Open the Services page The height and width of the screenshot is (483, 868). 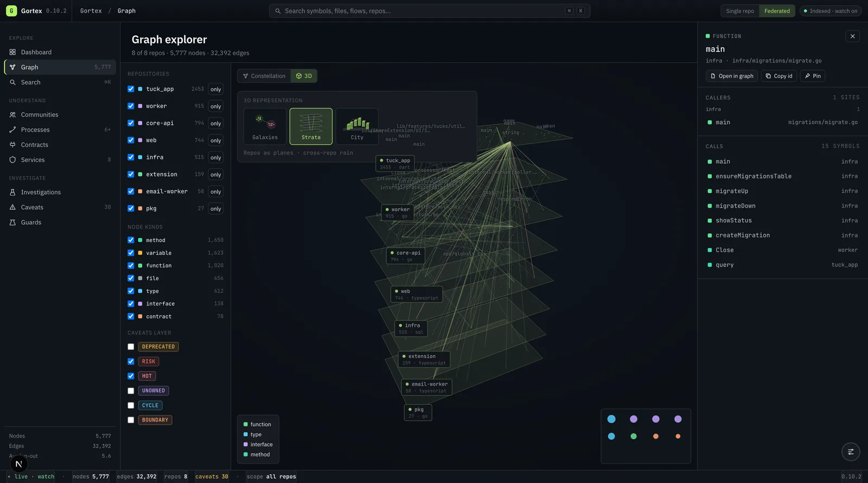click(60, 160)
